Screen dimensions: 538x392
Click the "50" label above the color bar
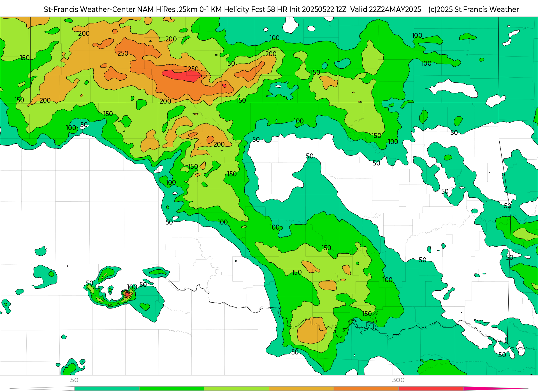point(74,380)
